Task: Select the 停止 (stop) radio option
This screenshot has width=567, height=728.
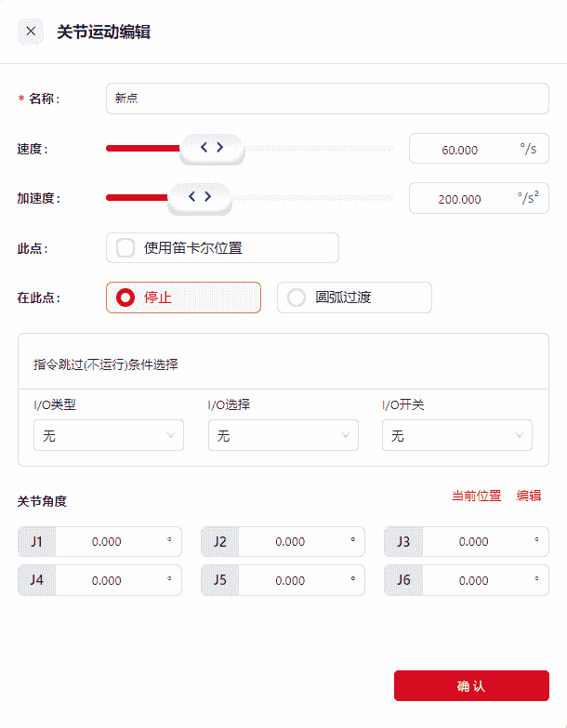Action: (x=125, y=298)
